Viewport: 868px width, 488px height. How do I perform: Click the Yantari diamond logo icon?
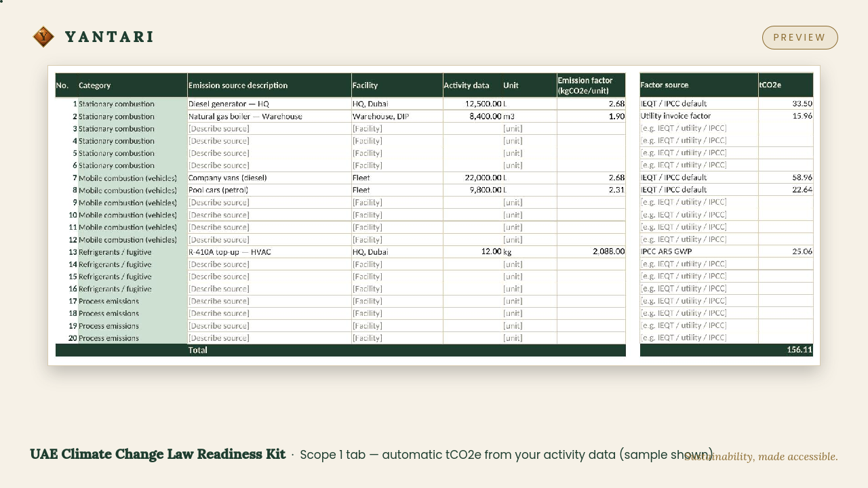click(43, 37)
